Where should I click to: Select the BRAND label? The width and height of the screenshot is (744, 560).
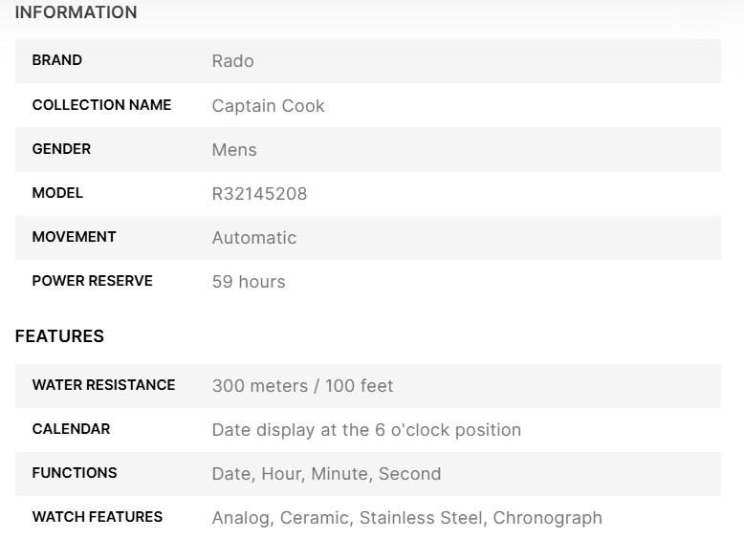57,60
